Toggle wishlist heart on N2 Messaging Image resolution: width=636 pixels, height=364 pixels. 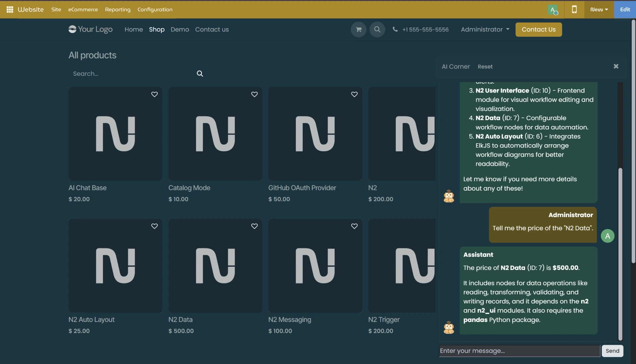tap(354, 226)
